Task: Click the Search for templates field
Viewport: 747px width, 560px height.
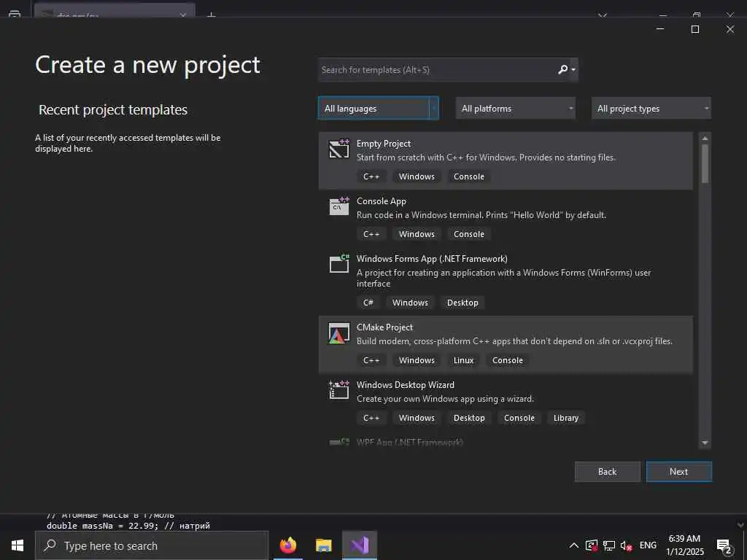Action: coord(438,69)
